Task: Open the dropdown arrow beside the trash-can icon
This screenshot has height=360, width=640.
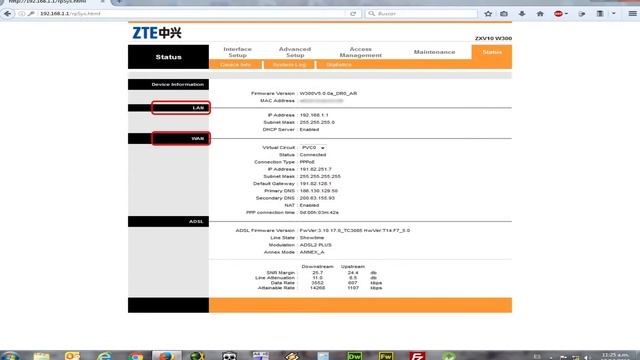Action: pos(613,13)
